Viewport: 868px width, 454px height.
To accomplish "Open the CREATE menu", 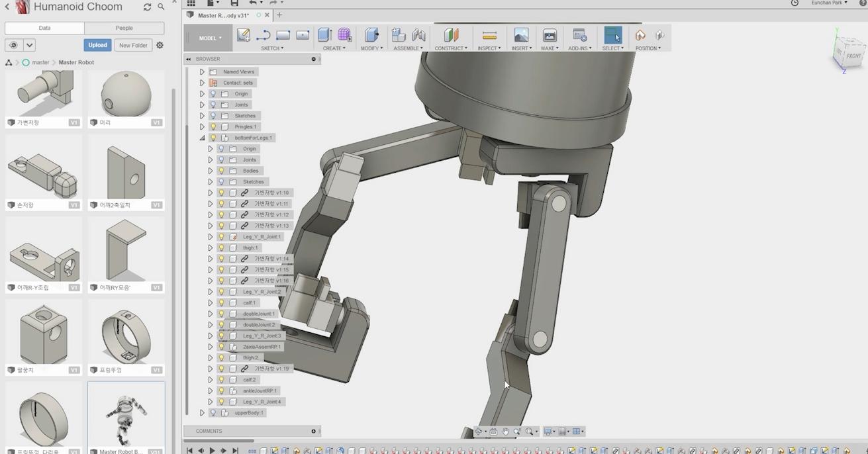I will coord(334,48).
